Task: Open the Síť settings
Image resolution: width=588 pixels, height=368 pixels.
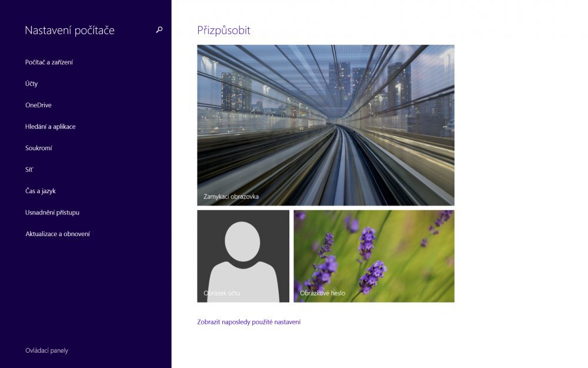Action: coord(29,170)
